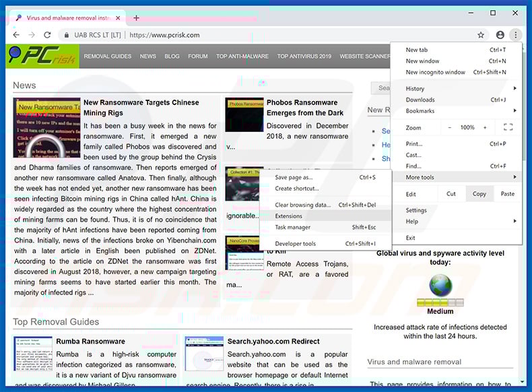Image resolution: width=532 pixels, height=392 pixels.
Task: Click Cut in the Edit row
Action: [x=451, y=194]
